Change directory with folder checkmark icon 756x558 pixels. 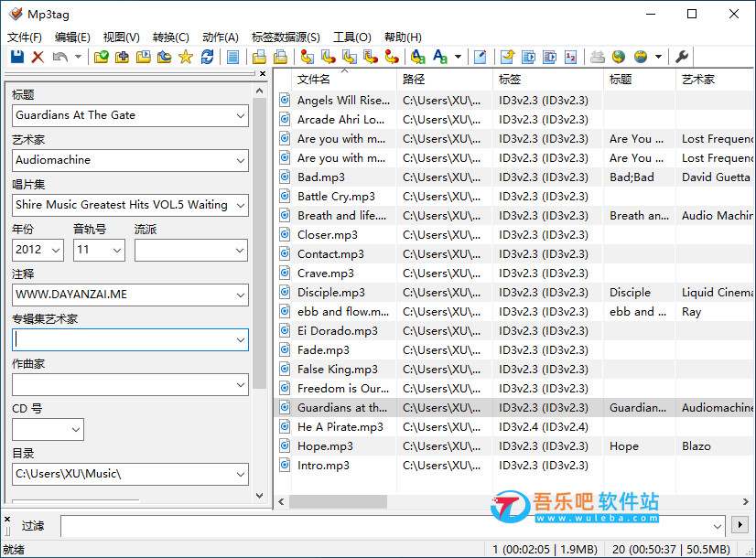pyautogui.click(x=102, y=57)
